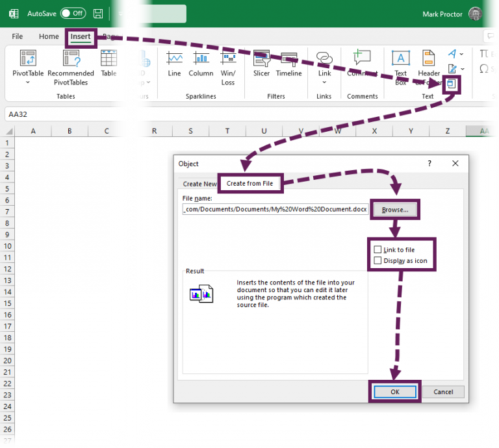Switch to the Create New tab
The image size is (499, 448).
[x=199, y=184]
